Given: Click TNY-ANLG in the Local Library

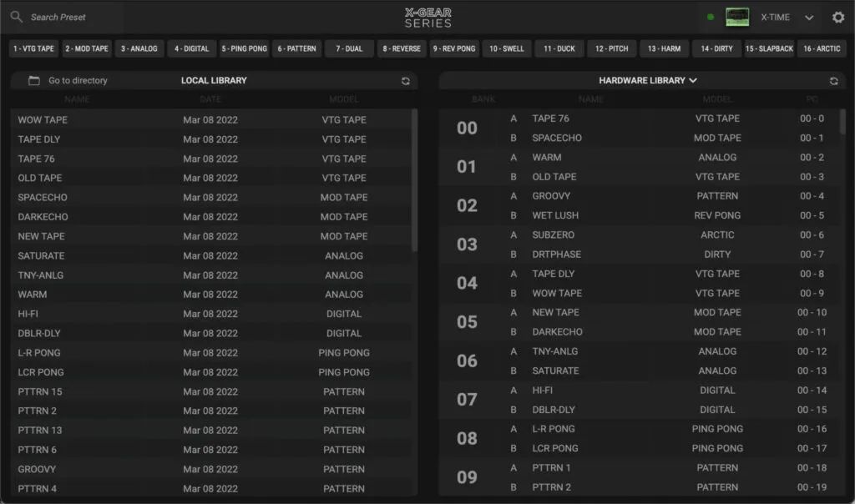Looking at the screenshot, I should (x=211, y=275).
